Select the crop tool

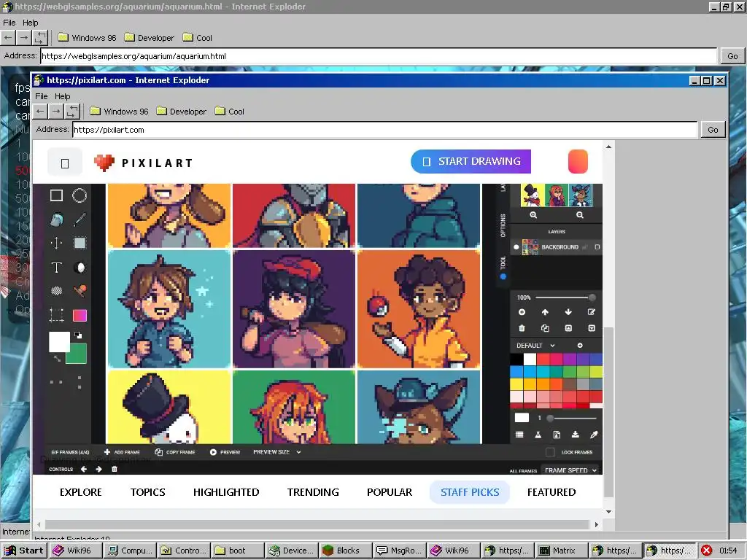[57, 315]
